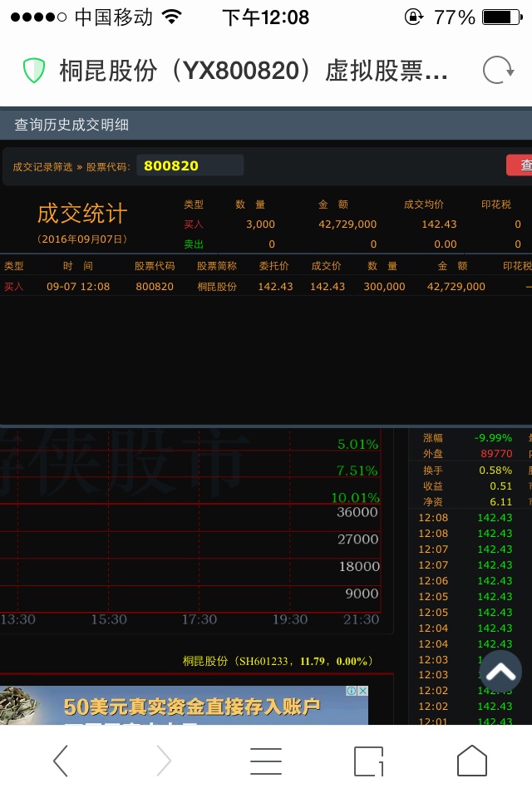Open the browser hamburger menu
This screenshot has width=532, height=798.
[x=266, y=761]
